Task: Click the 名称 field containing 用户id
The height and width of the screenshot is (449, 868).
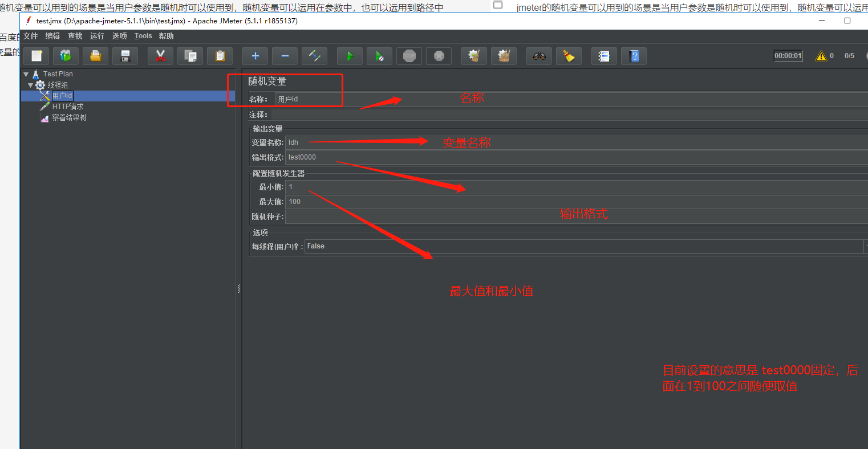Action: tap(571, 99)
